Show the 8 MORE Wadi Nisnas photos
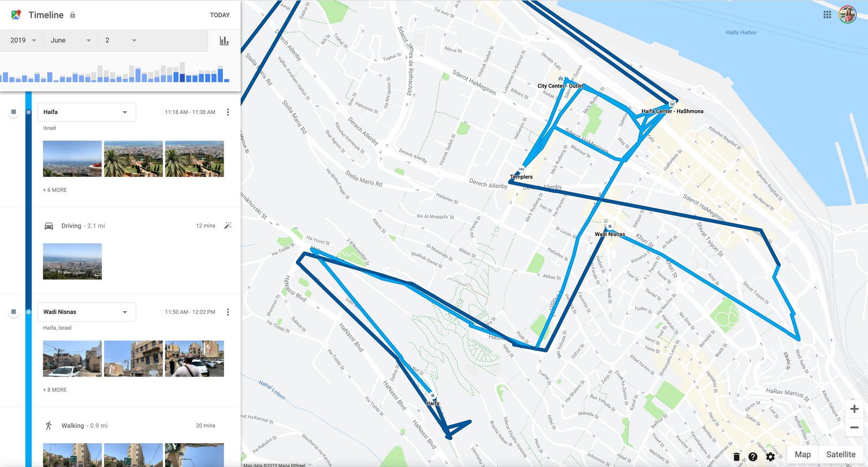Image resolution: width=868 pixels, height=467 pixels. click(55, 390)
